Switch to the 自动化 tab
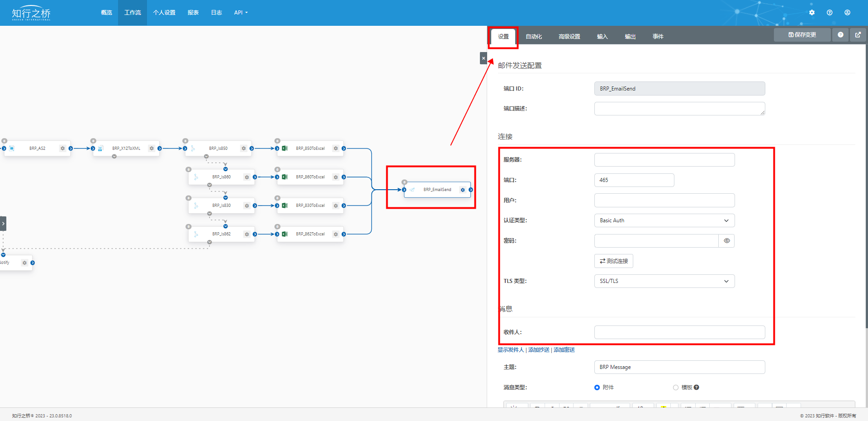 [534, 37]
